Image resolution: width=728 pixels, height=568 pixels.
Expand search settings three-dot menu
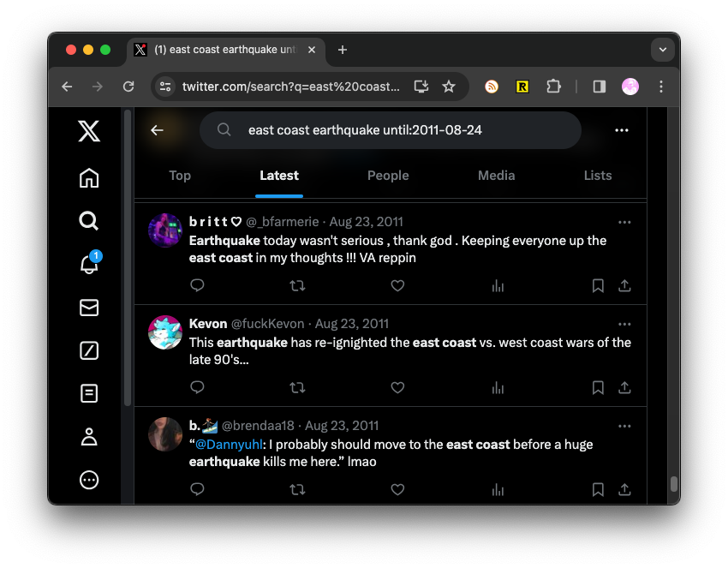pyautogui.click(x=622, y=130)
